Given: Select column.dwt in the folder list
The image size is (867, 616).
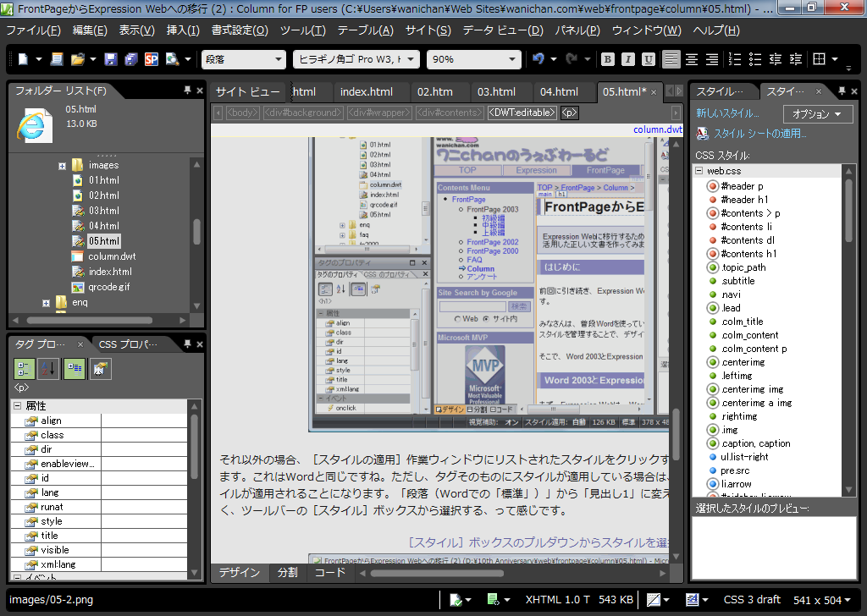Looking at the screenshot, I should [x=112, y=256].
